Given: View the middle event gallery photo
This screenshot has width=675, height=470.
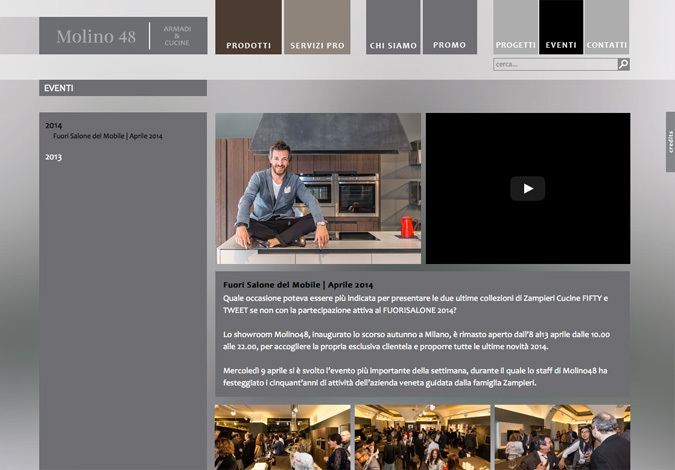Looking at the screenshot, I should 422,436.
